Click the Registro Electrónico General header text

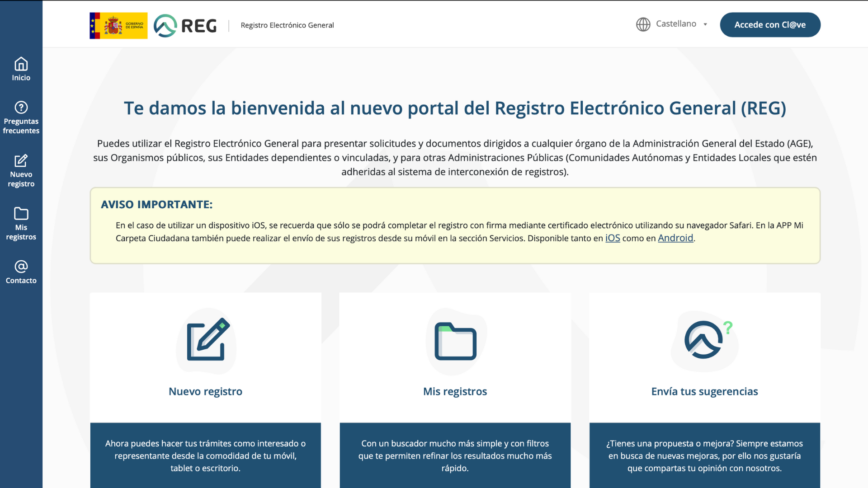pos(287,25)
